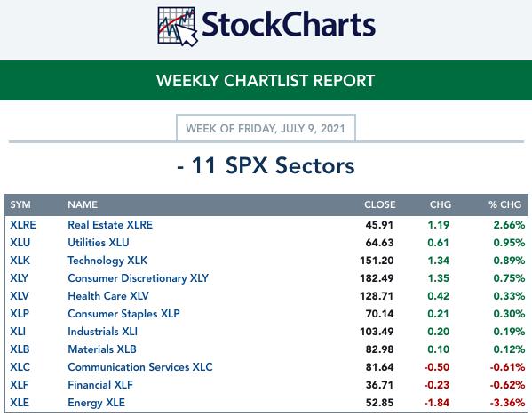
Task: Select the XLV symbol link
Action: [x=20, y=296]
